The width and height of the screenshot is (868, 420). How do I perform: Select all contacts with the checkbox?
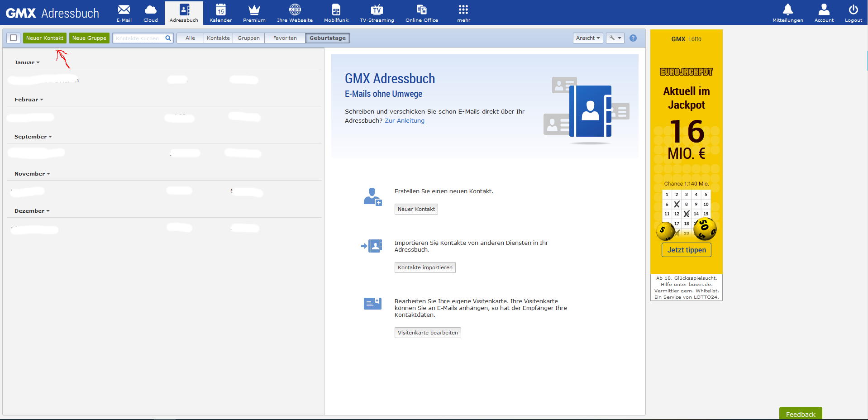point(13,38)
